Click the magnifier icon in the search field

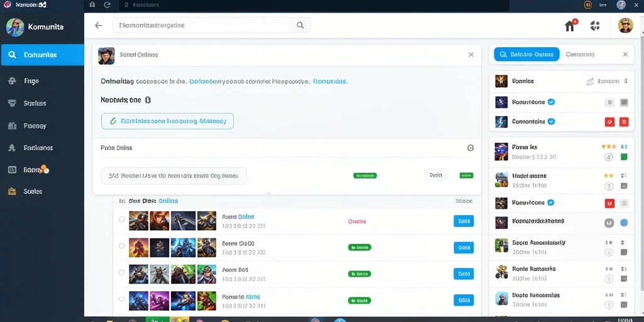[x=300, y=25]
